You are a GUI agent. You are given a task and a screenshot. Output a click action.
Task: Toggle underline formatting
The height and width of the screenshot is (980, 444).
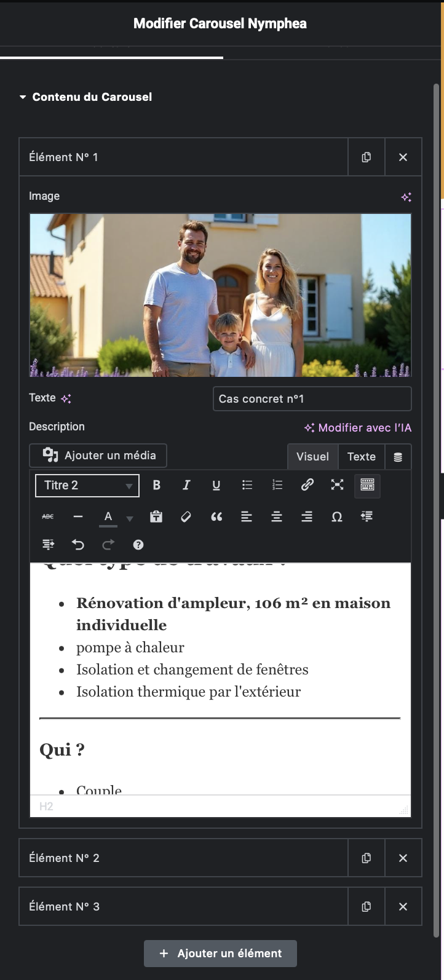point(216,485)
